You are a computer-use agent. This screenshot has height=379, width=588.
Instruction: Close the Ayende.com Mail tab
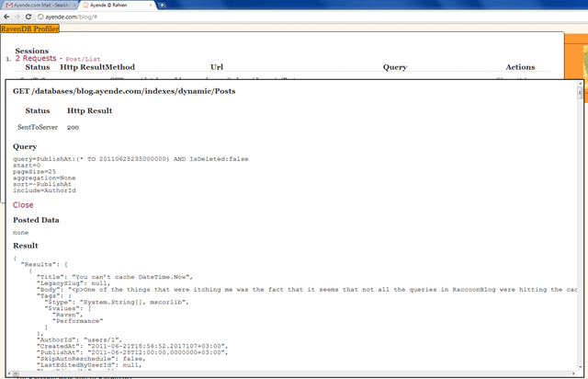coord(74,6)
